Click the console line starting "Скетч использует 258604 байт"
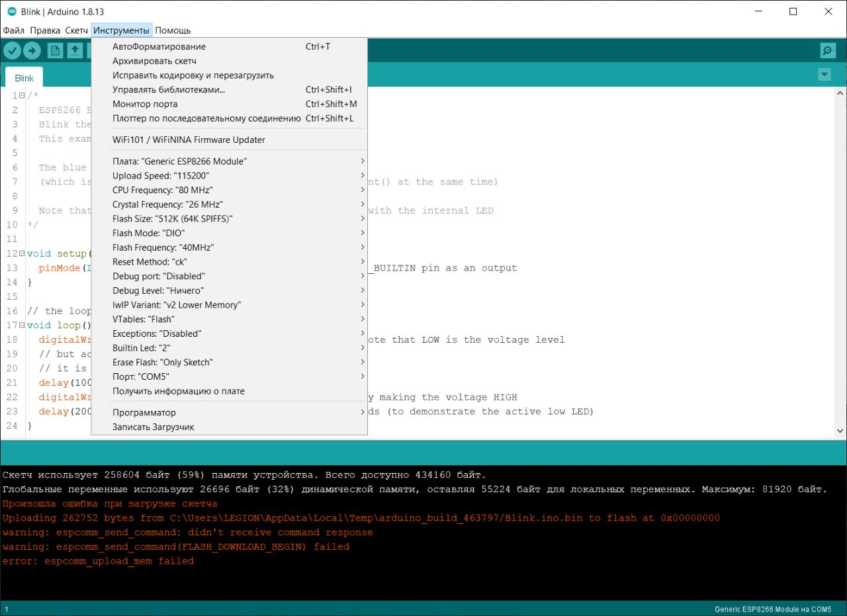The height and width of the screenshot is (616, 847). 244,475
